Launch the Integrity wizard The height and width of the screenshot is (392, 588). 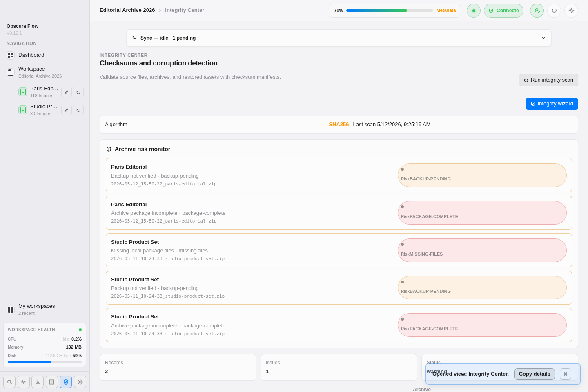point(552,104)
